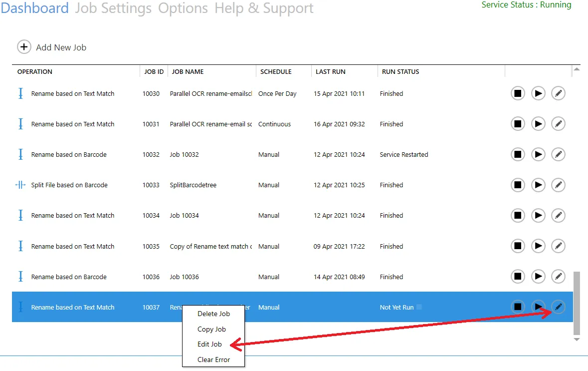Click the pencil icon for job 10037
The image size is (588, 371).
(559, 307)
